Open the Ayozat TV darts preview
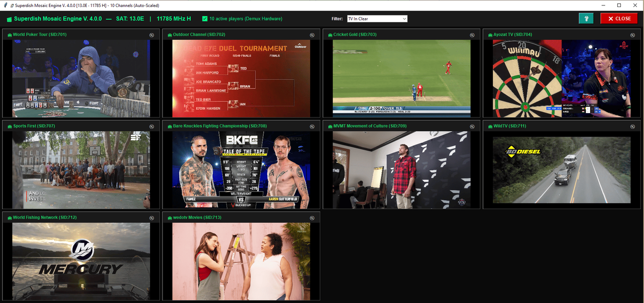The height and width of the screenshot is (303, 644). pyautogui.click(x=561, y=79)
